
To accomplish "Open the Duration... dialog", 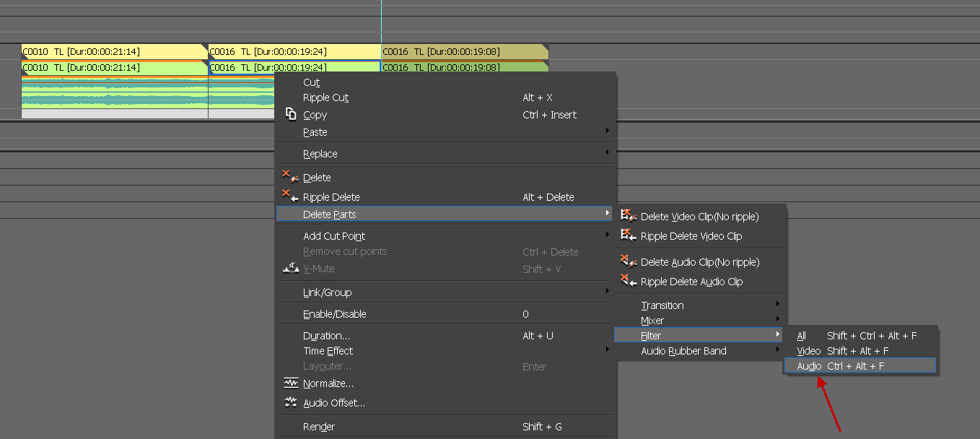I will pos(326,336).
